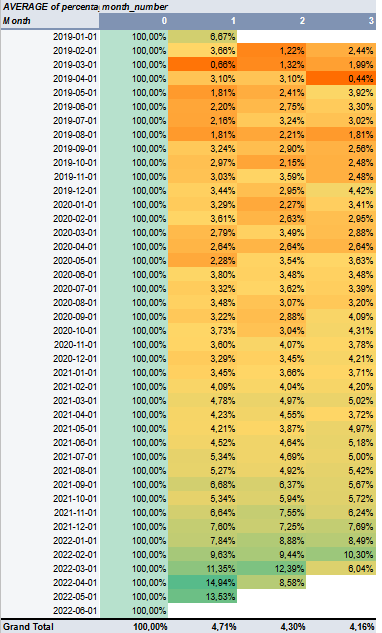Select the 5,42% cell for 2021-08-01
382x633 pixels.
(x=341, y=470)
